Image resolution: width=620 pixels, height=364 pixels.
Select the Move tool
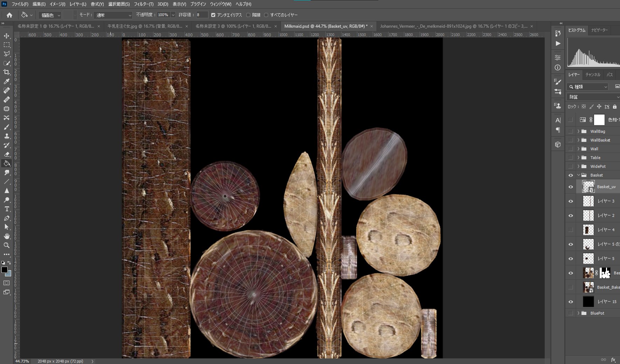7,36
